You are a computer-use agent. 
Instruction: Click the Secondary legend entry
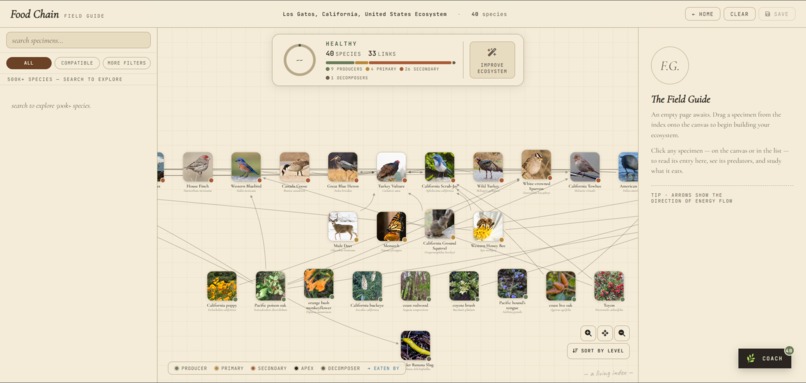[x=269, y=368]
